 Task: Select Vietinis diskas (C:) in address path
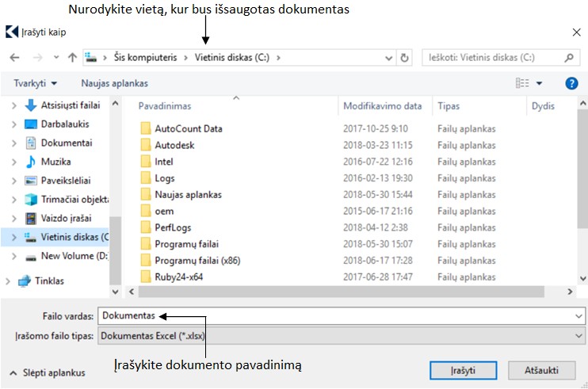pos(231,57)
